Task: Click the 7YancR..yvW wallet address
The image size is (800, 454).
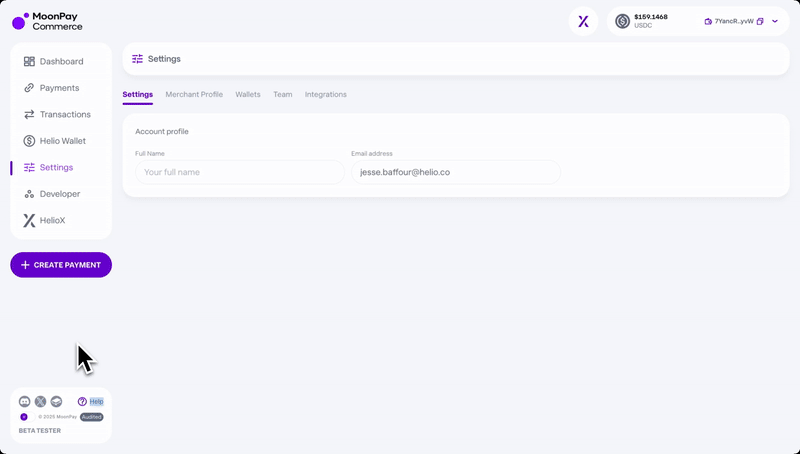Action: coord(734,21)
